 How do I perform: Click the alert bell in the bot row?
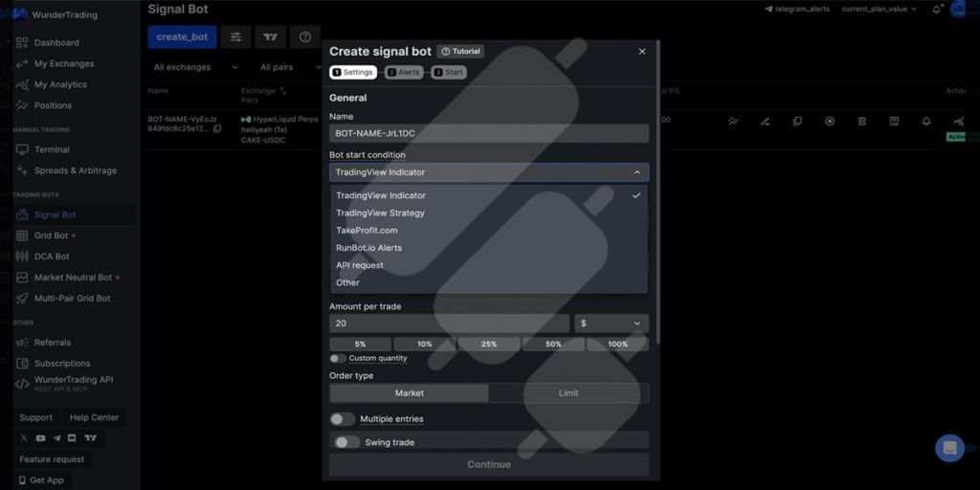pos(926,122)
